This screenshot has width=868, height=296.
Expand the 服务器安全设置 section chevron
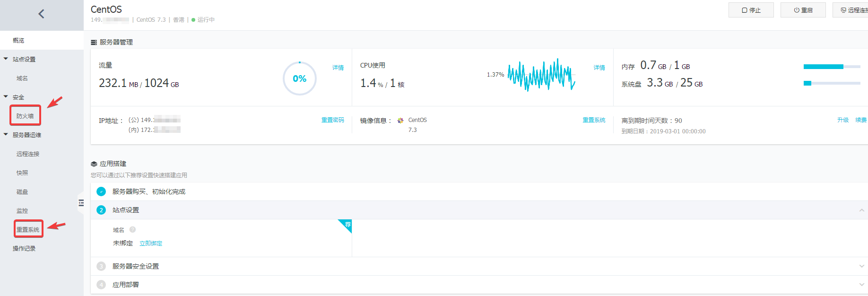[x=861, y=266]
